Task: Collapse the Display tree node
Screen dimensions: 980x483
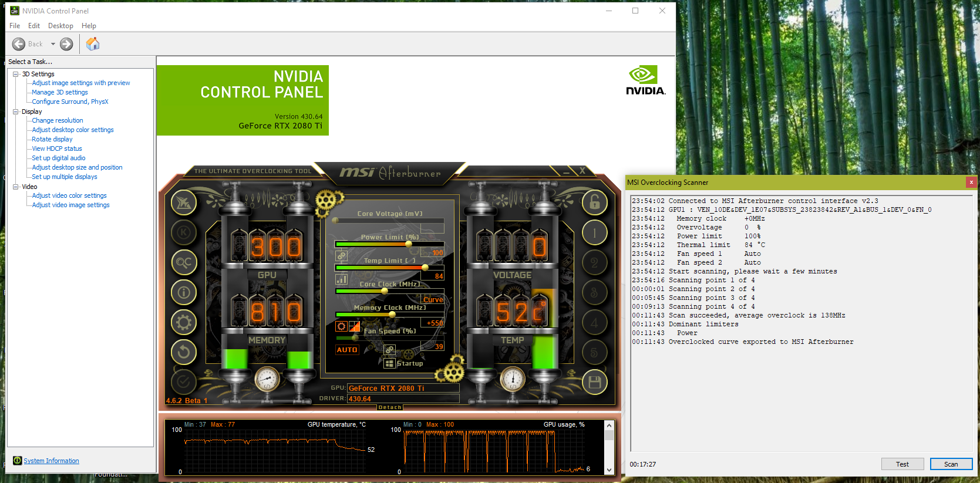Action: [16, 112]
